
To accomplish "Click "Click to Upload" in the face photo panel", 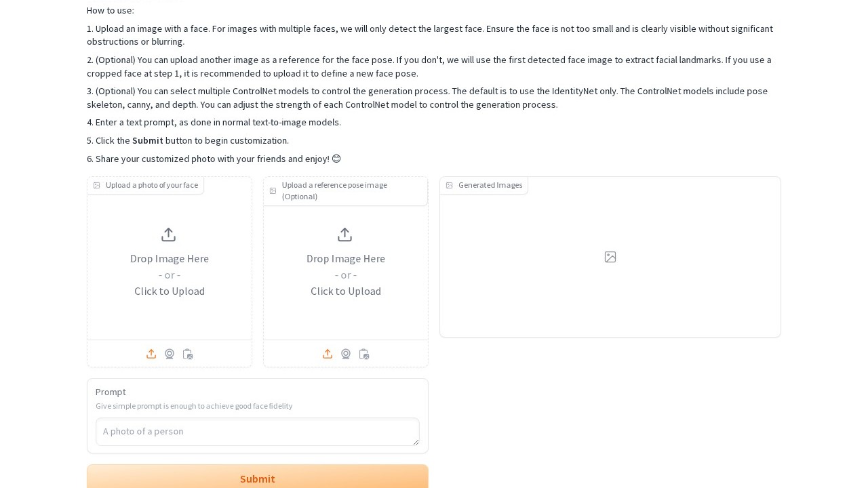I will click(170, 291).
